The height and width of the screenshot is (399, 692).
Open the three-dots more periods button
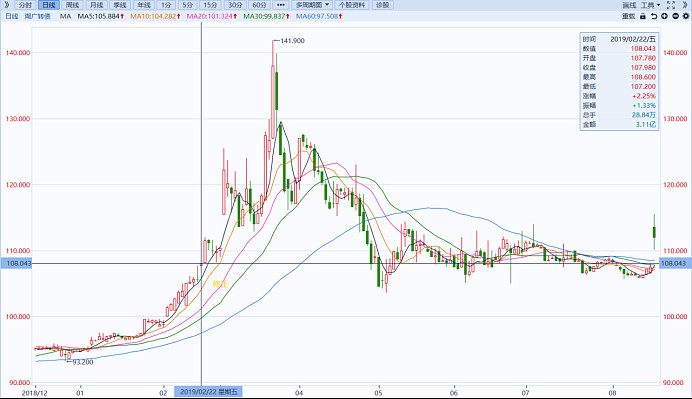[x=280, y=5]
